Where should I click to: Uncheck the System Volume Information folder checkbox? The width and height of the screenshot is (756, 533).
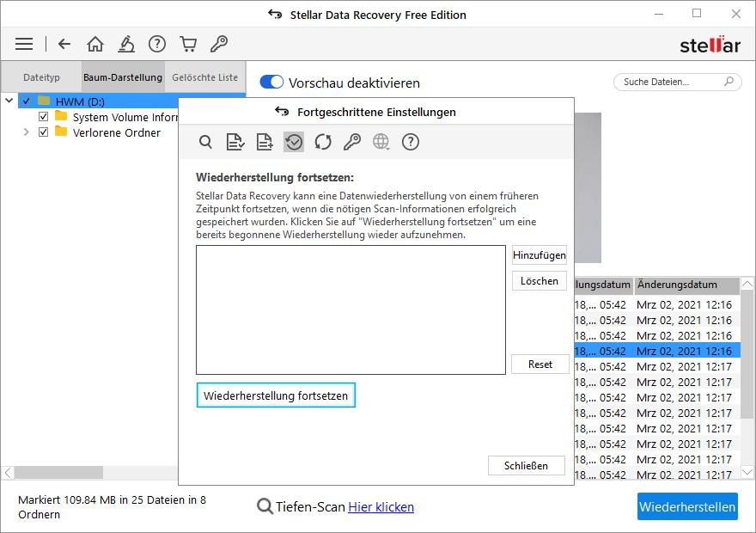(44, 117)
